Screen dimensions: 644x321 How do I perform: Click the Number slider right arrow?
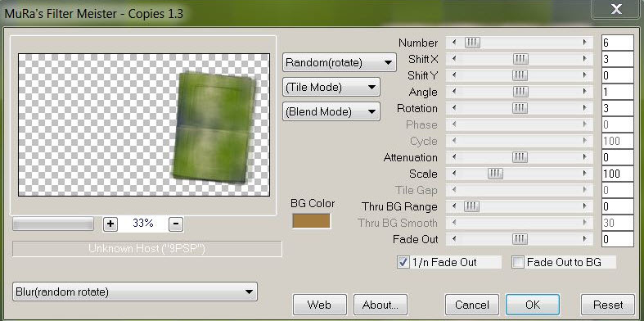point(584,43)
